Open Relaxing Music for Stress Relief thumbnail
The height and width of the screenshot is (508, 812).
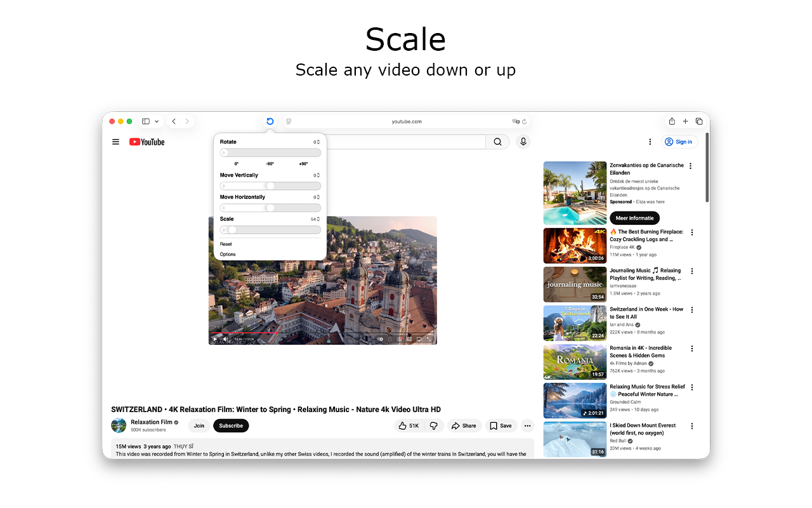575,401
